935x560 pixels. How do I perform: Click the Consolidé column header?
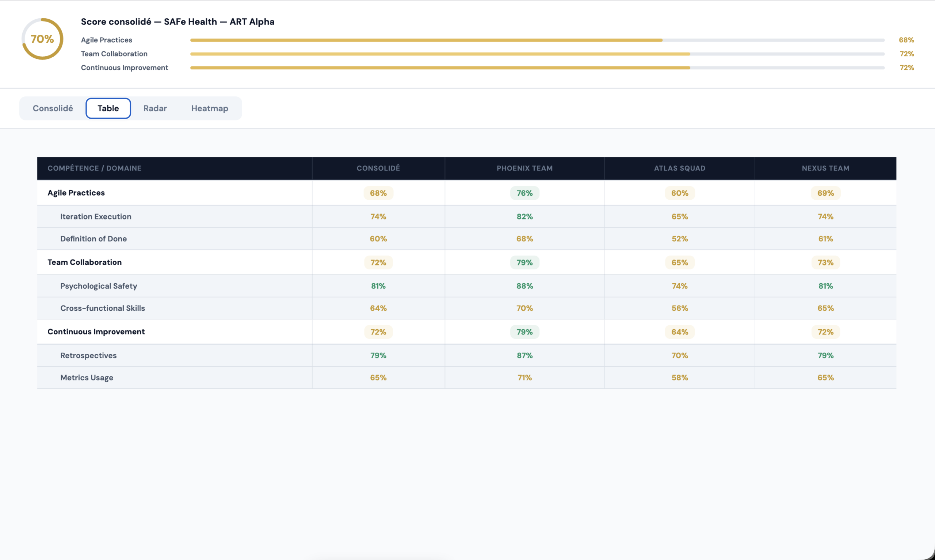click(378, 168)
